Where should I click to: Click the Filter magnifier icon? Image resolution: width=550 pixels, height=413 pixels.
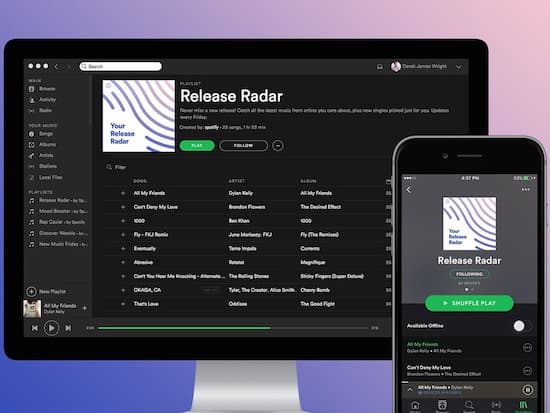(x=109, y=167)
